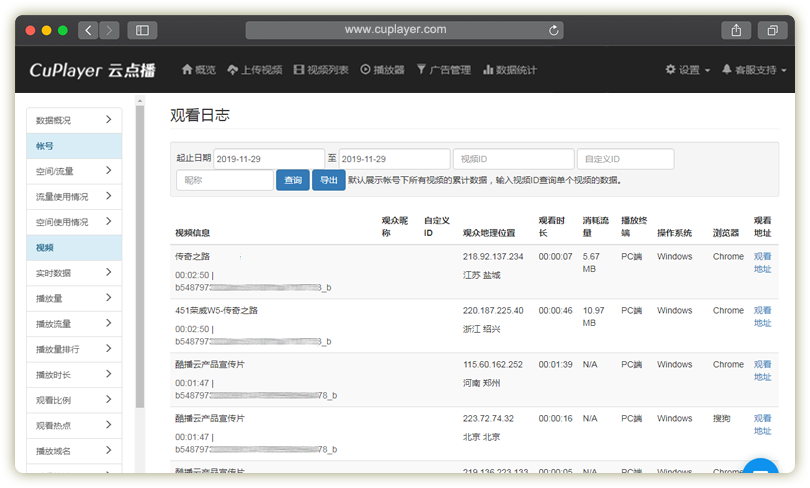810x488 pixels.
Task: Click the upload cloud icon for 上传视频
Action: coord(232,70)
